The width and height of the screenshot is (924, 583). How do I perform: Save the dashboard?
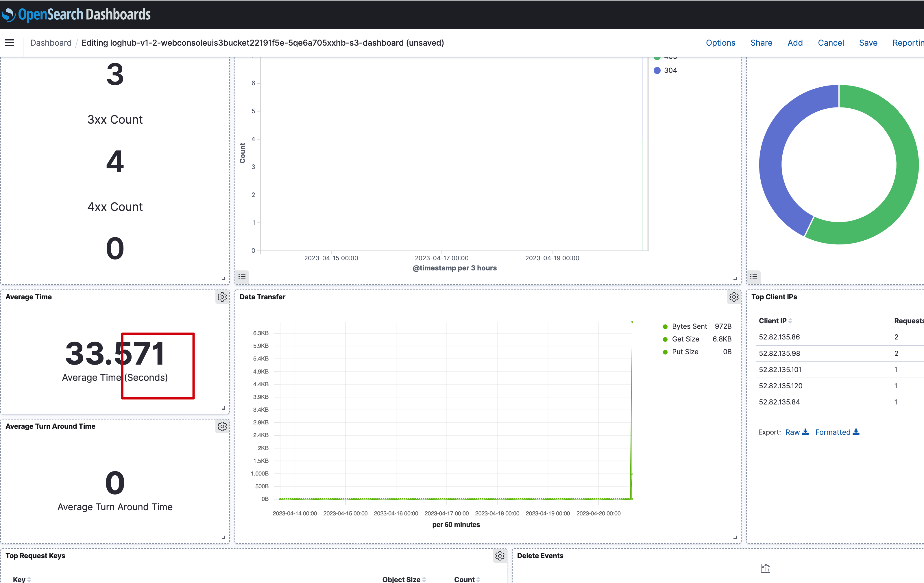(868, 42)
